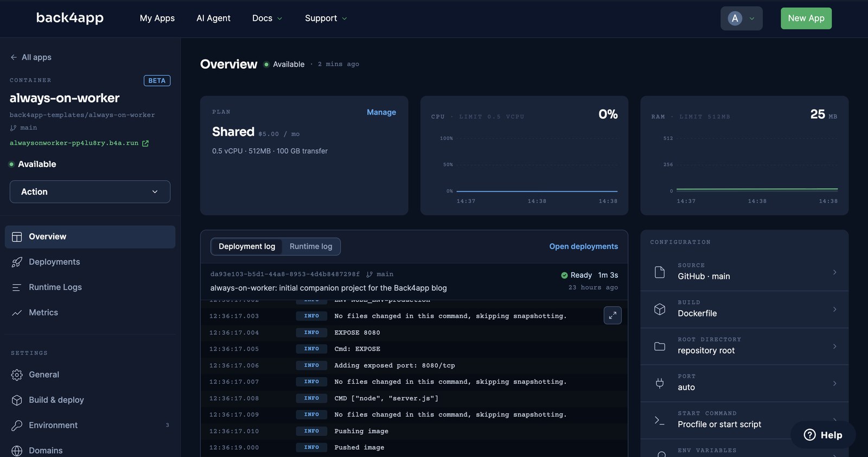Open the alwaysonworker-pp4lu8ry.b4a.run URL

(74, 143)
